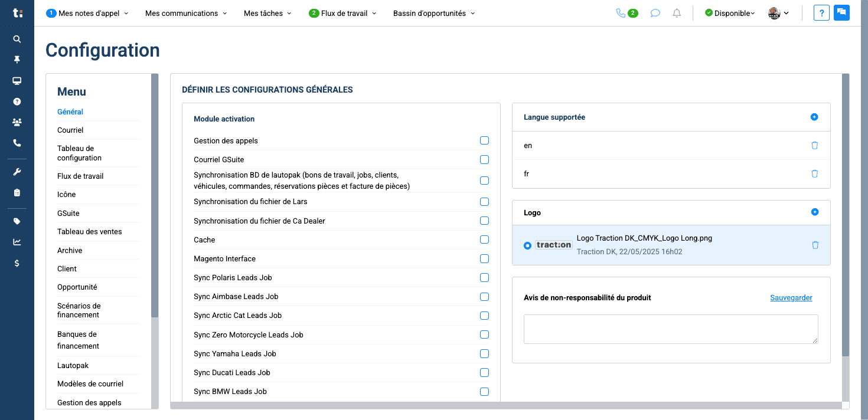The width and height of the screenshot is (868, 420).
Task: Click the traction logo thumbnail image
Action: coord(554,245)
